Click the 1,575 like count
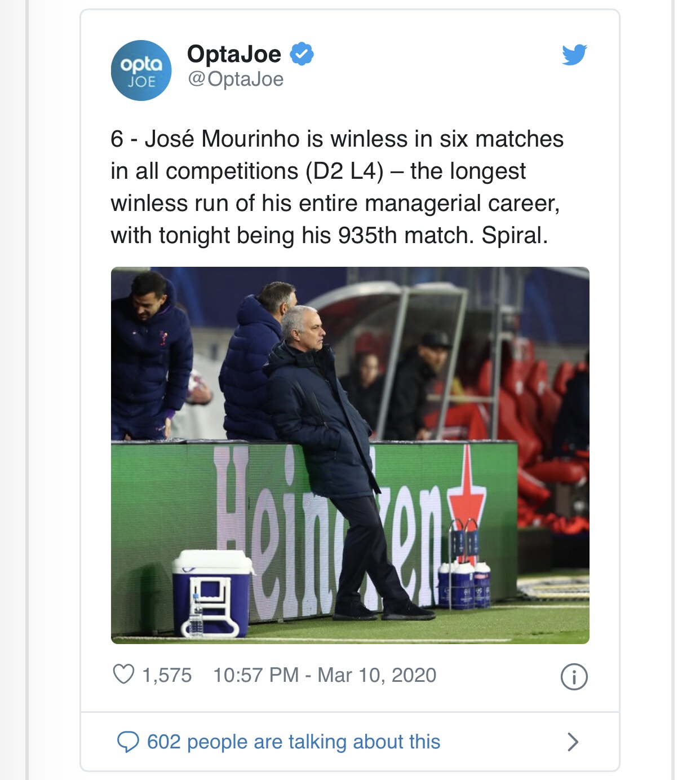700x780 pixels. [x=167, y=675]
